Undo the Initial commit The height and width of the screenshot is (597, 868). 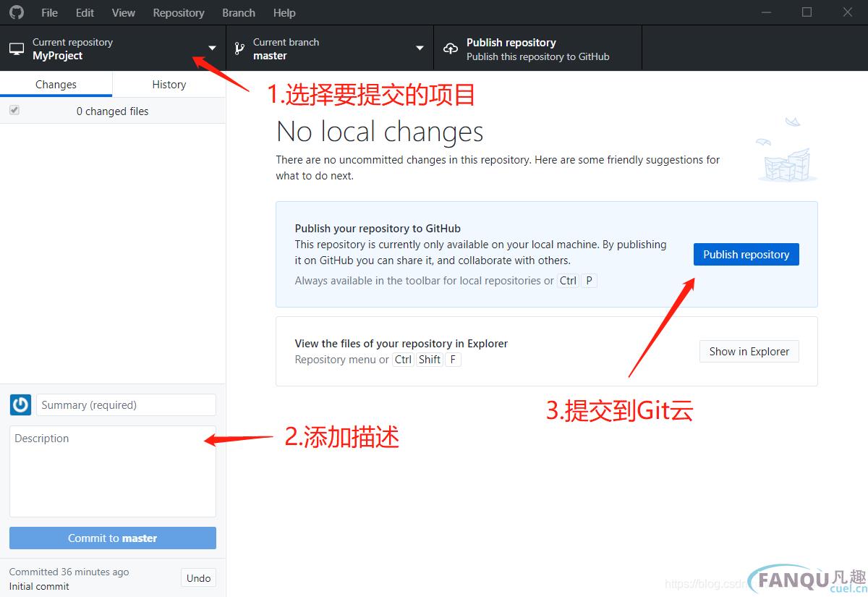pos(198,577)
